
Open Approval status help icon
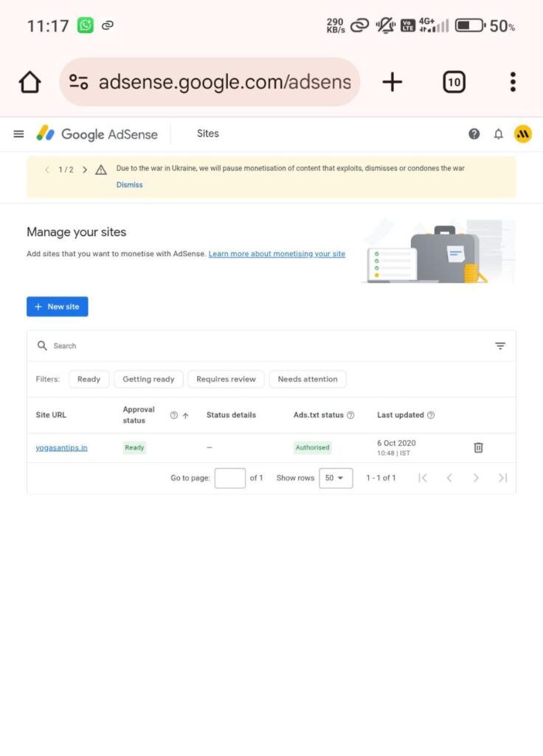[174, 415]
